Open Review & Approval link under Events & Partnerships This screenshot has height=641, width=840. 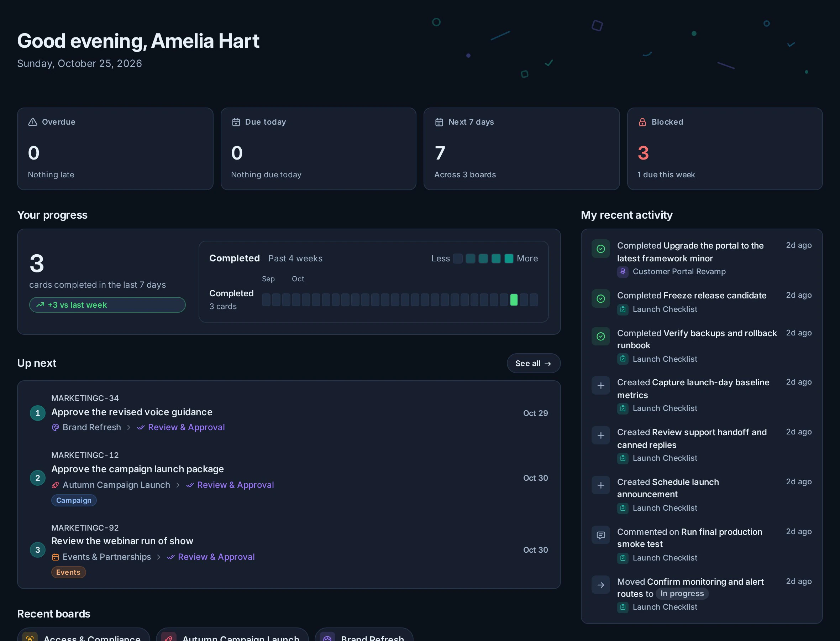[211, 557]
